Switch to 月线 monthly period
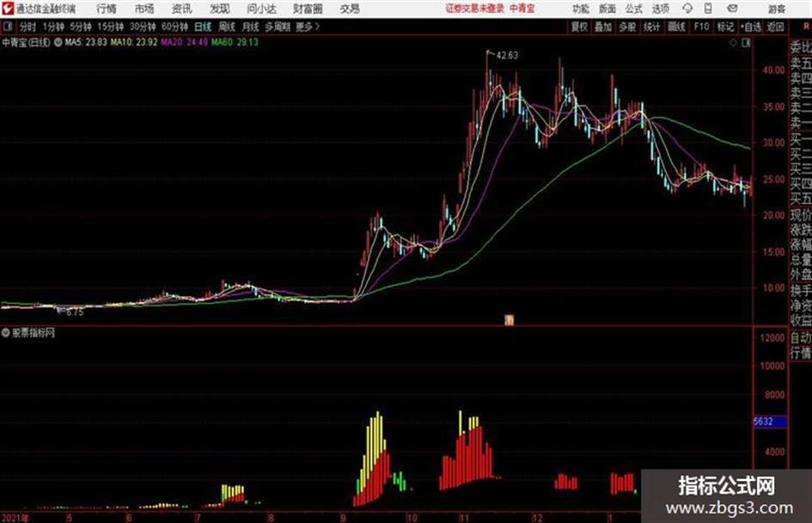Image resolution: width=812 pixels, height=523 pixels. click(x=251, y=27)
